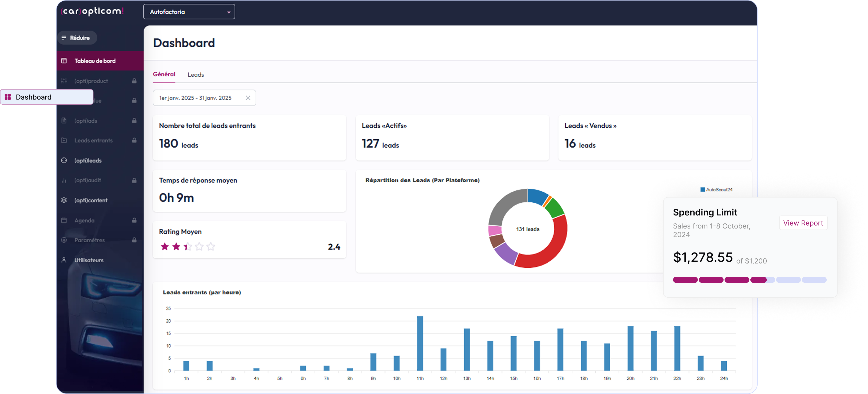Open the Tableau de bord panel icon
Screen dimensions: 868x394
(x=64, y=60)
